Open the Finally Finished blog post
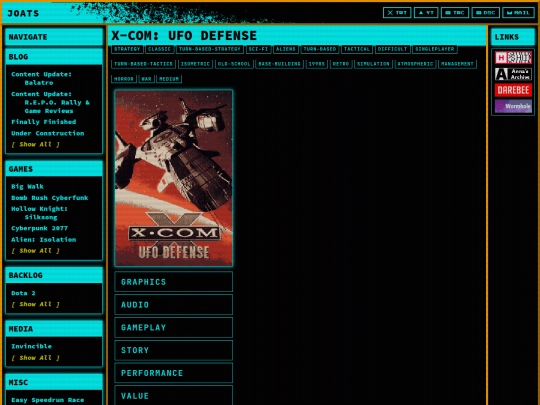 (x=43, y=122)
